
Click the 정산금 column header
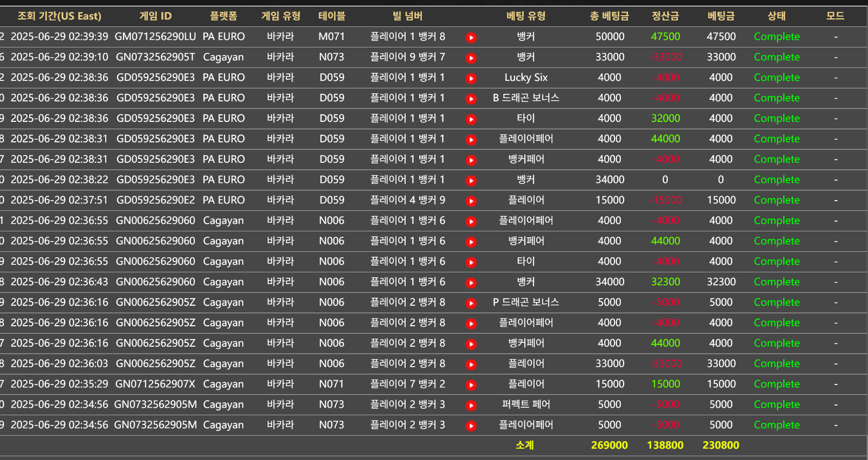click(x=665, y=16)
